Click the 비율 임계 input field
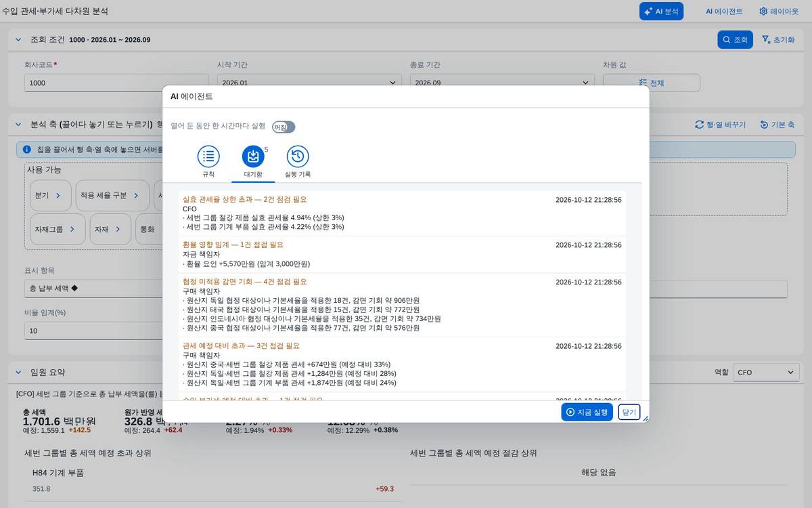 click(93, 331)
